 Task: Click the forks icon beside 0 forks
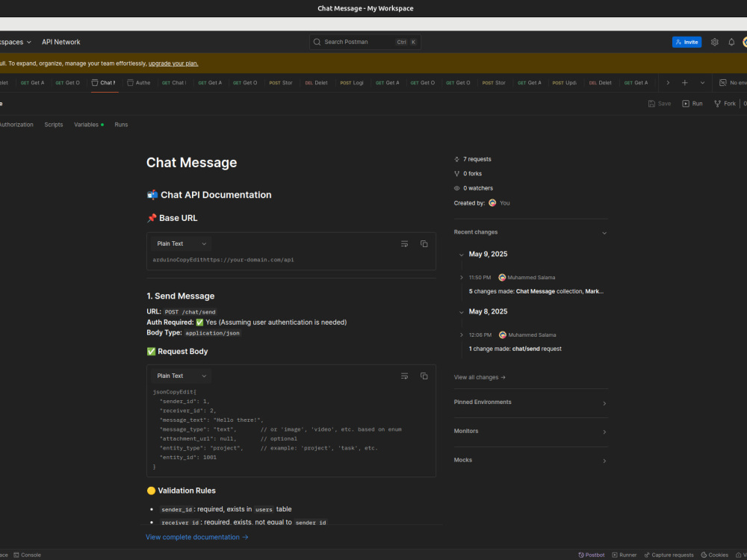coord(457,174)
